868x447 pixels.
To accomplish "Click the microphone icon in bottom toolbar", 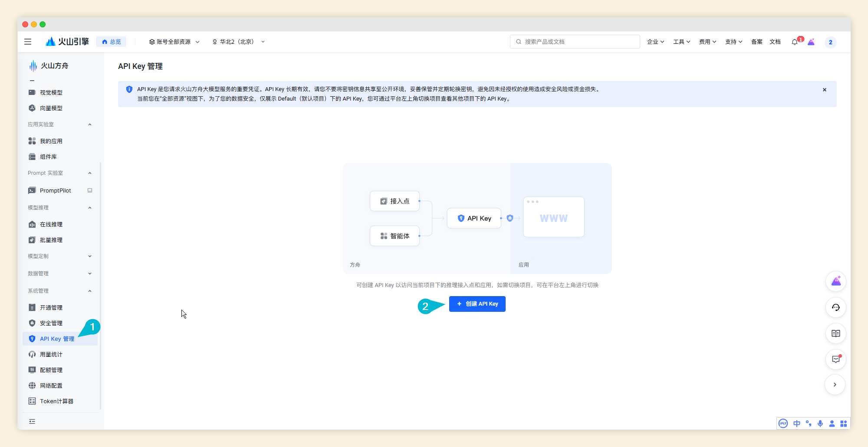I will pyautogui.click(x=820, y=424).
